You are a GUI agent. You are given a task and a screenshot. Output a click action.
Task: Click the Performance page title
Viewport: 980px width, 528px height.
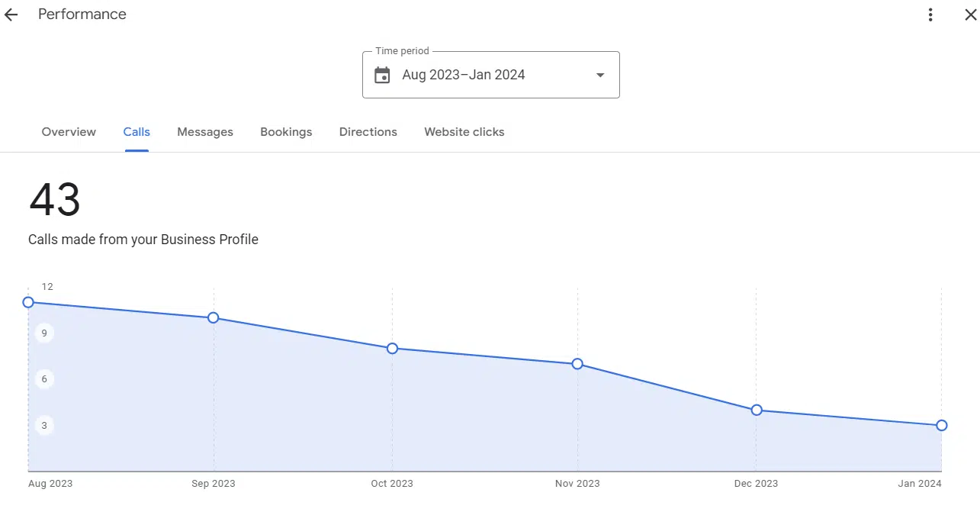coord(82,14)
